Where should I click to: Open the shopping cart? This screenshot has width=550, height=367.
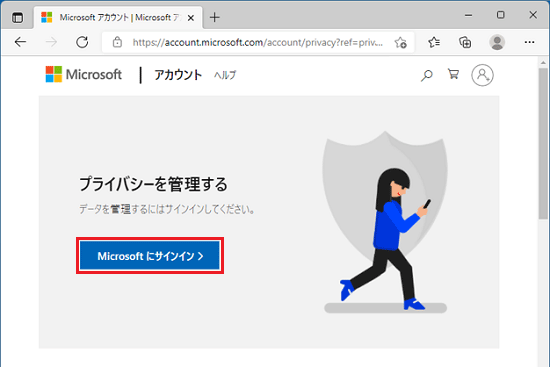453,74
